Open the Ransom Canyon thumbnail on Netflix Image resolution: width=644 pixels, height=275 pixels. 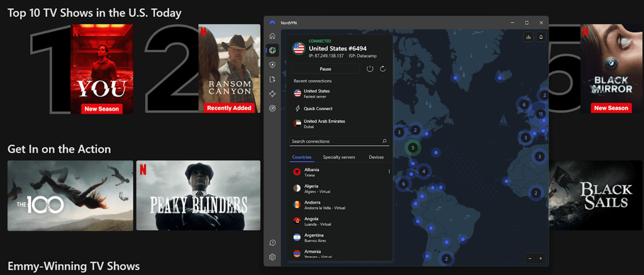click(229, 69)
